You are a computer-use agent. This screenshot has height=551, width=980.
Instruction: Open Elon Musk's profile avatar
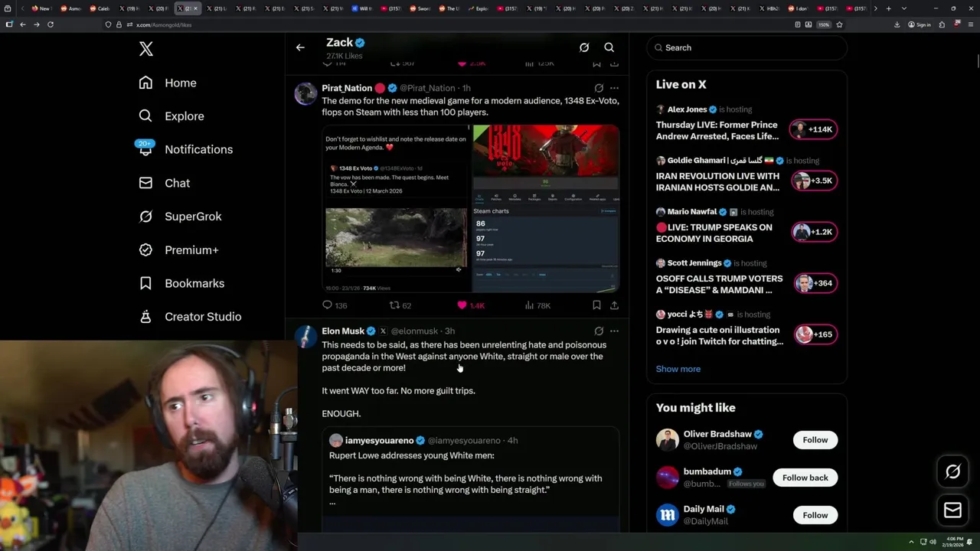[x=305, y=337]
